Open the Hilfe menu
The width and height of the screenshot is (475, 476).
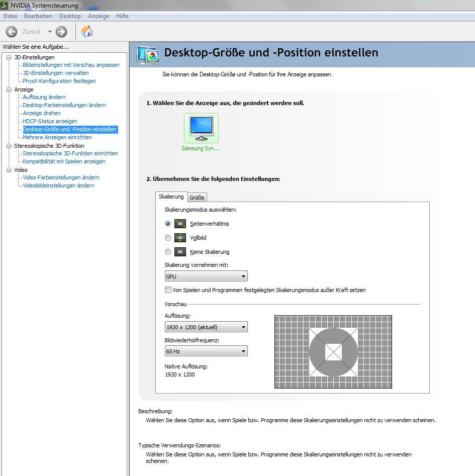click(x=122, y=16)
